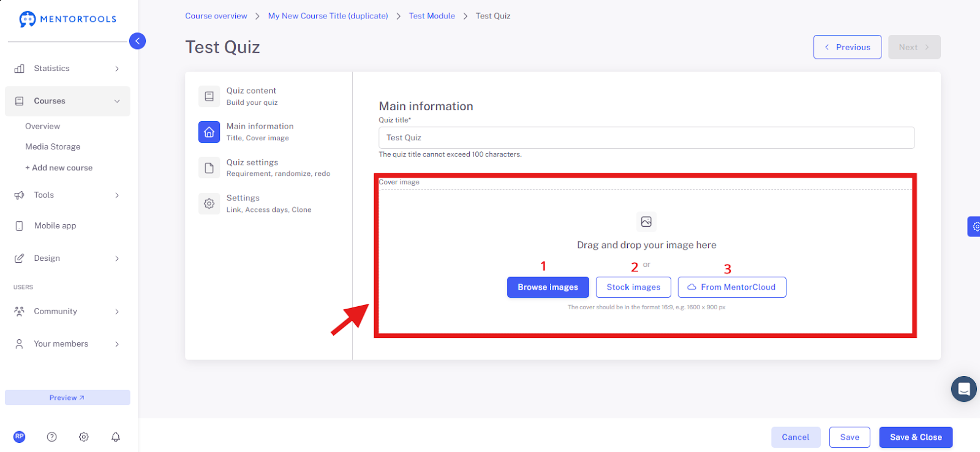Focus the Quiz title input field
This screenshot has width=980, height=452.
pyautogui.click(x=646, y=138)
